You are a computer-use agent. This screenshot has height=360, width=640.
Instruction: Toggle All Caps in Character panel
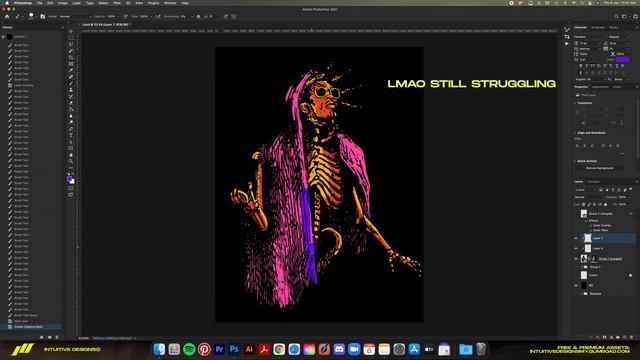593,66
